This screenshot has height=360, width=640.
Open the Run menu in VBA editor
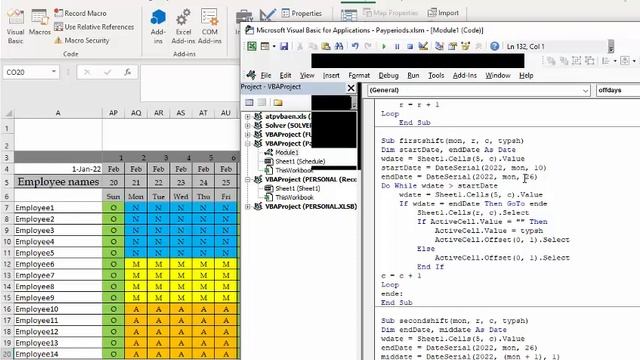tap(413, 76)
